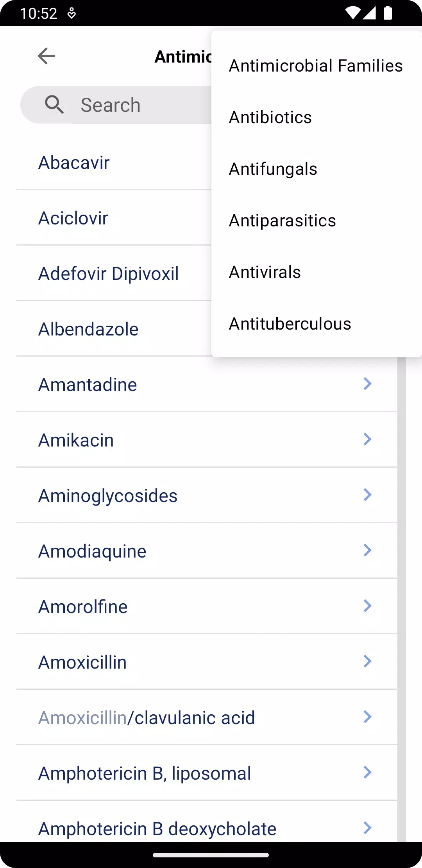Open Amantadine via its chevron arrow
The image size is (422, 868).
[367, 384]
